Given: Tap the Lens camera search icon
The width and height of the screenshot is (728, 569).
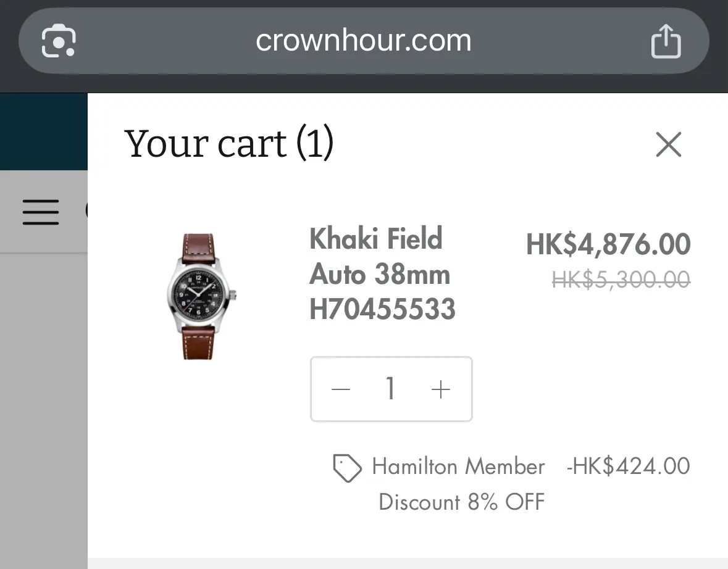Looking at the screenshot, I should [x=59, y=41].
